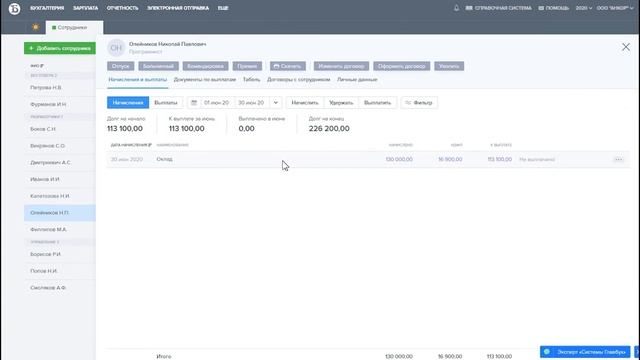Click the Изменить договор button
This screenshot has height=360, width=640.
[341, 66]
